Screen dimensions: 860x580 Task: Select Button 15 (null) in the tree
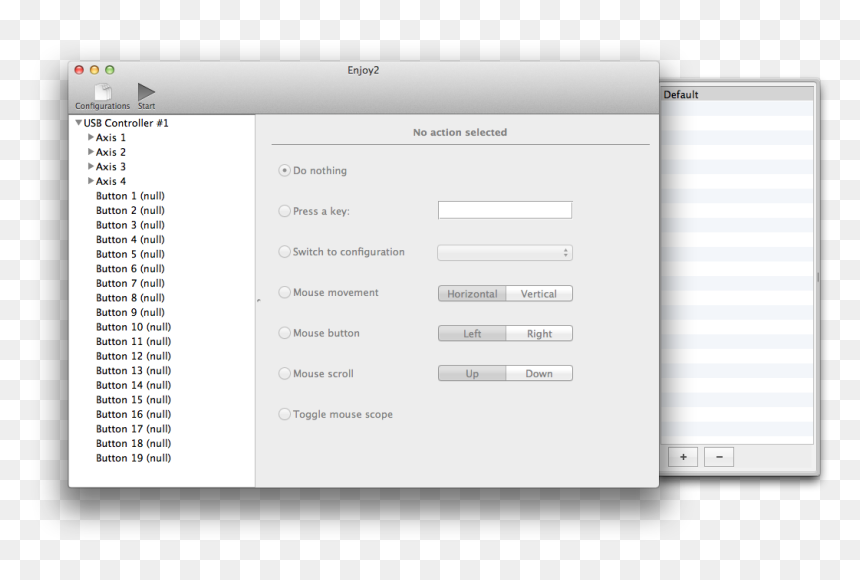[133, 399]
